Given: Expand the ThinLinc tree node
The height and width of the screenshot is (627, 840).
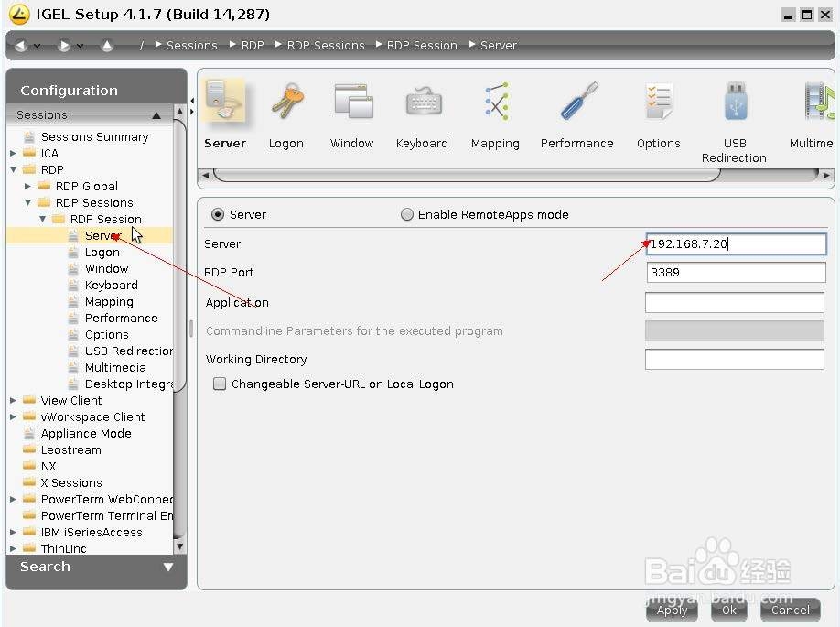Looking at the screenshot, I should (x=14, y=549).
